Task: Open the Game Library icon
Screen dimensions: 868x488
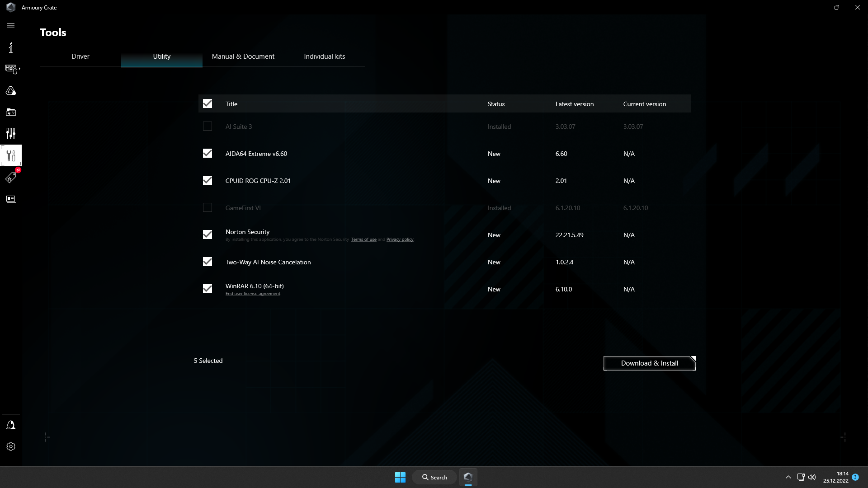Action: [11, 112]
